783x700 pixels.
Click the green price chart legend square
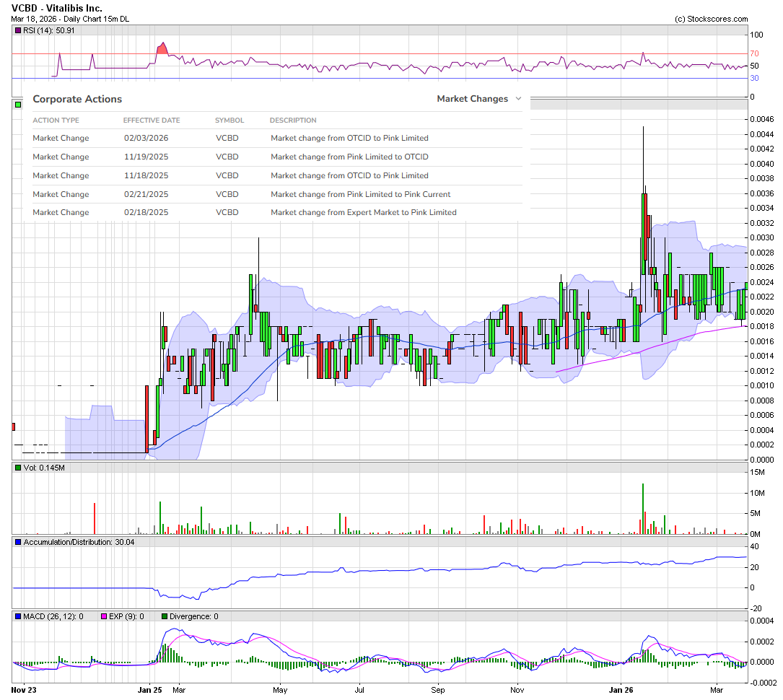pos(19,105)
